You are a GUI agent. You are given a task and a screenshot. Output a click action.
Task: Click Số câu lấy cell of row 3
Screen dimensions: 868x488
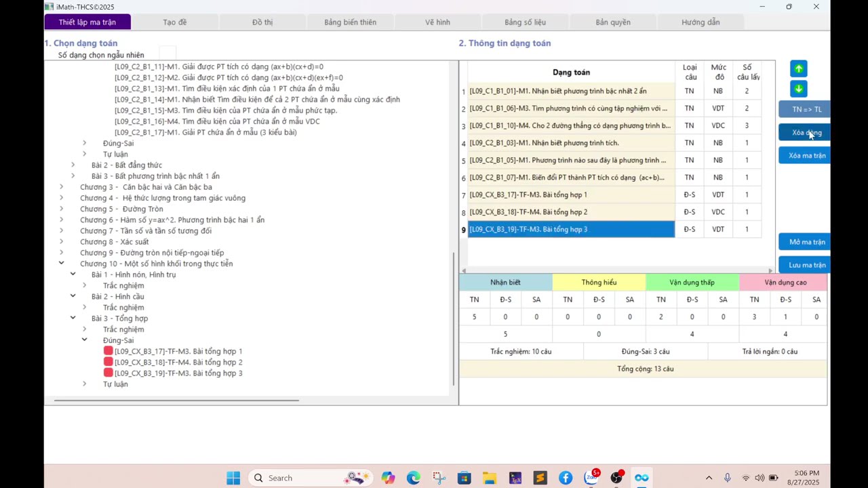tap(747, 125)
